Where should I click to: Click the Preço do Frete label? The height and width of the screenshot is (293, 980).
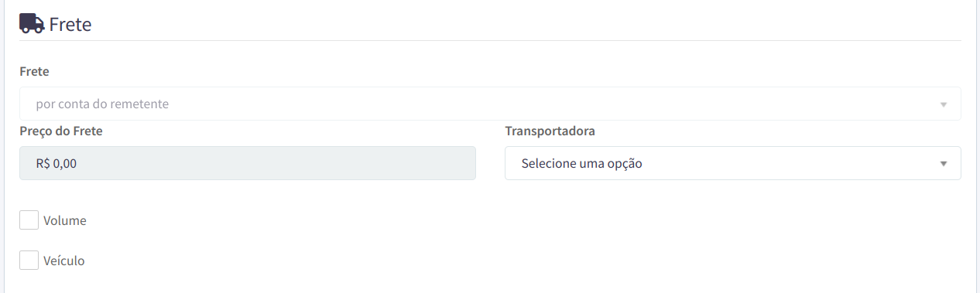click(61, 131)
